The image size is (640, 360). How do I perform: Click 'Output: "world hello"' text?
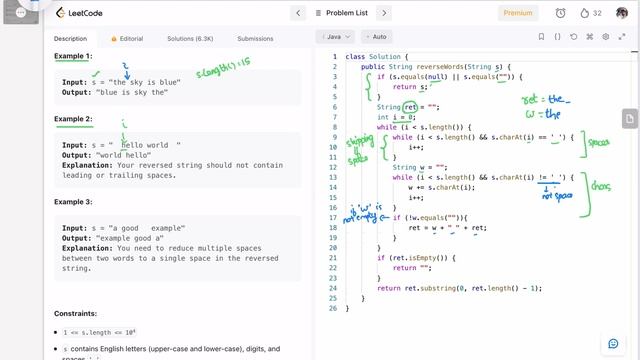click(107, 155)
